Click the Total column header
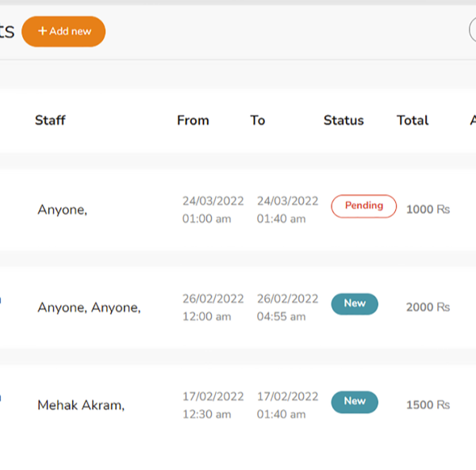Viewport: 476px width, 470px height. [413, 120]
